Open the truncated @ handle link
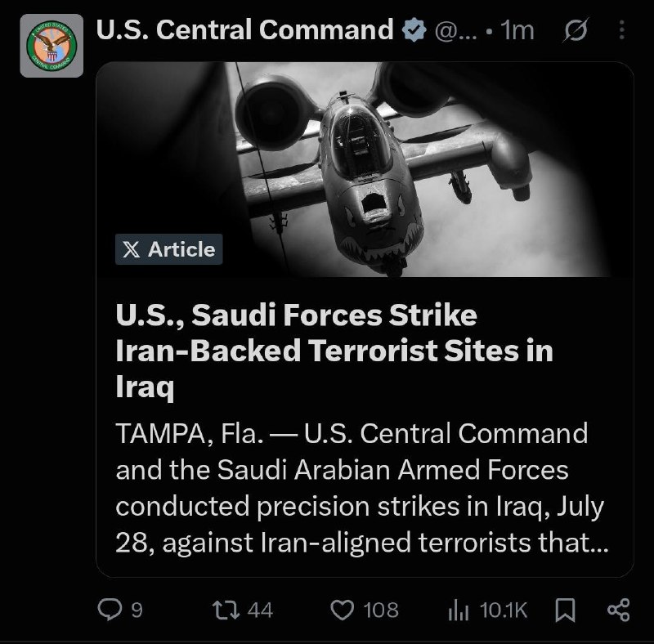Viewport: 654px width, 644px height. tap(455, 31)
